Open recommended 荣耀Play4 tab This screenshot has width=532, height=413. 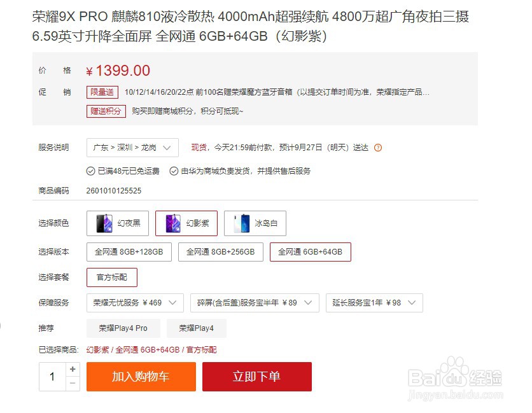pos(197,328)
